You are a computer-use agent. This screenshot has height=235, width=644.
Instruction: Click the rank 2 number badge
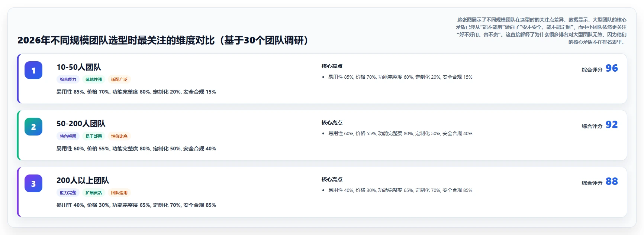click(33, 127)
